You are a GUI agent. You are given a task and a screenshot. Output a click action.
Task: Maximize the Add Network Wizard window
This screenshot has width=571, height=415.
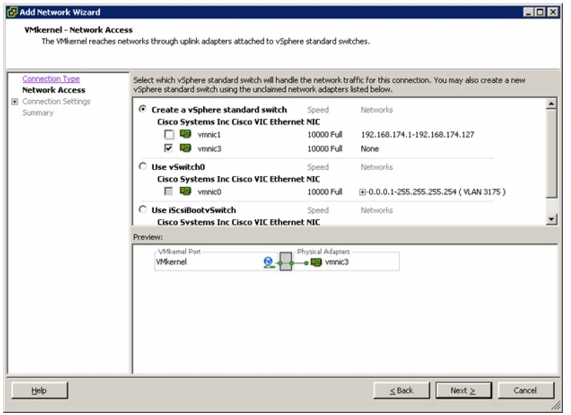(x=540, y=12)
